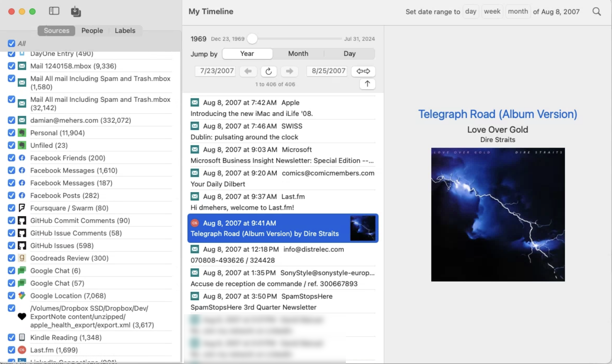This screenshot has width=612, height=364.
Task: Toggle Kindle Reading checkbox
Action: [x=11, y=337]
